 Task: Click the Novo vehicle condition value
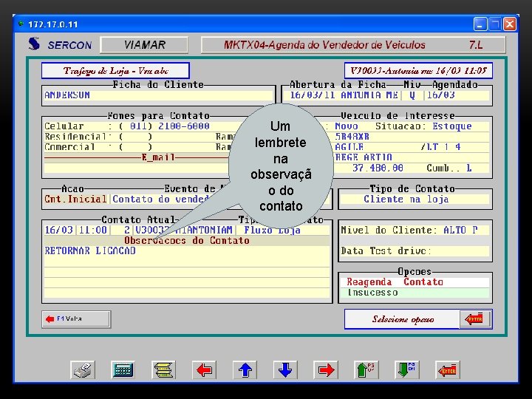click(x=346, y=126)
